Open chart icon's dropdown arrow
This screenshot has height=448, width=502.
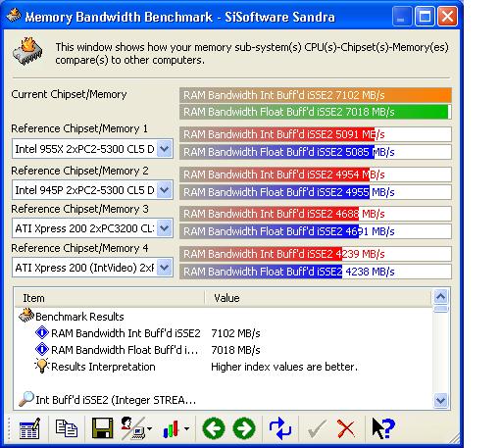[x=186, y=428]
